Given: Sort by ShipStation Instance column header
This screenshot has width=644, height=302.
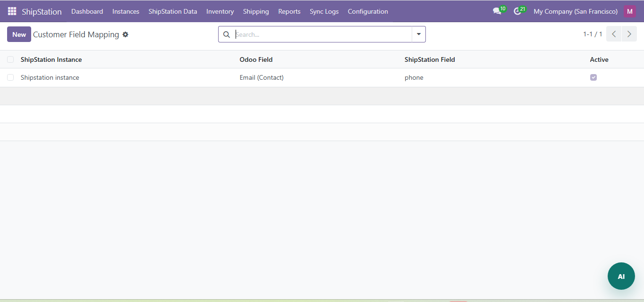Looking at the screenshot, I should pyautogui.click(x=51, y=59).
